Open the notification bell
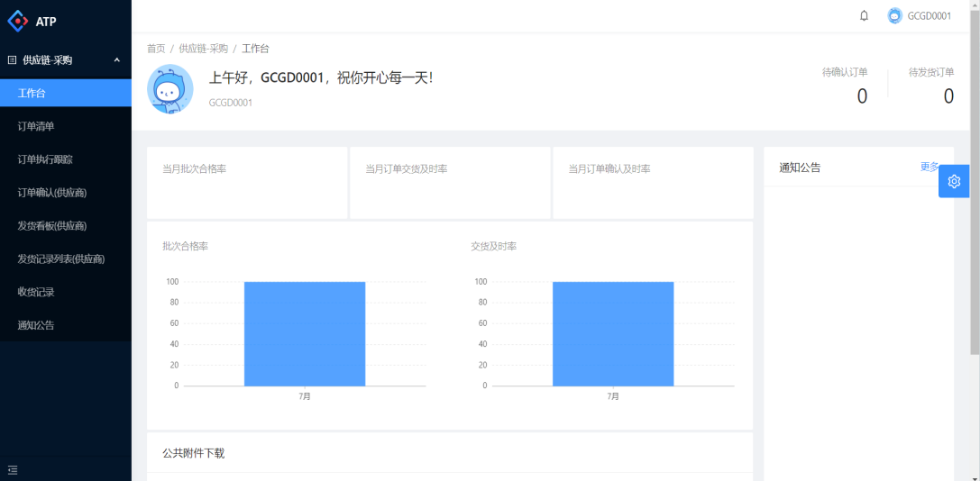This screenshot has height=481, width=980. [864, 16]
